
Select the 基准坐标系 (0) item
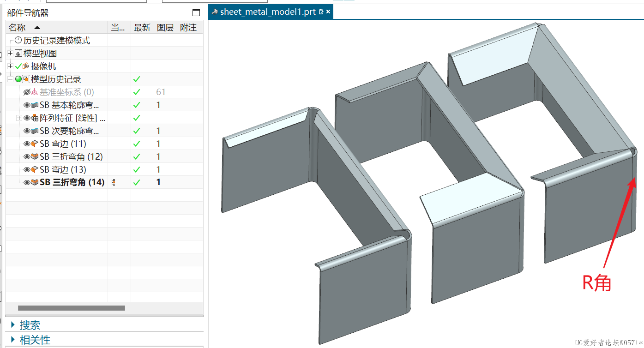(66, 92)
